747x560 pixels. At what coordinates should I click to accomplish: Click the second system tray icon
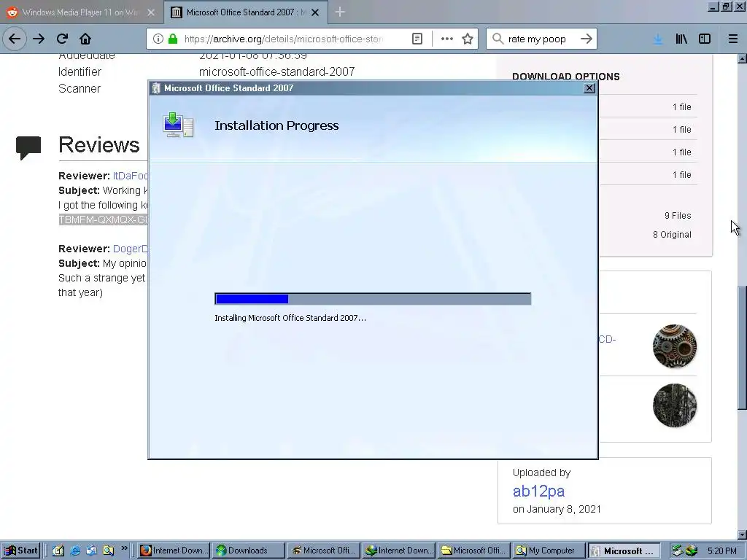(x=692, y=551)
